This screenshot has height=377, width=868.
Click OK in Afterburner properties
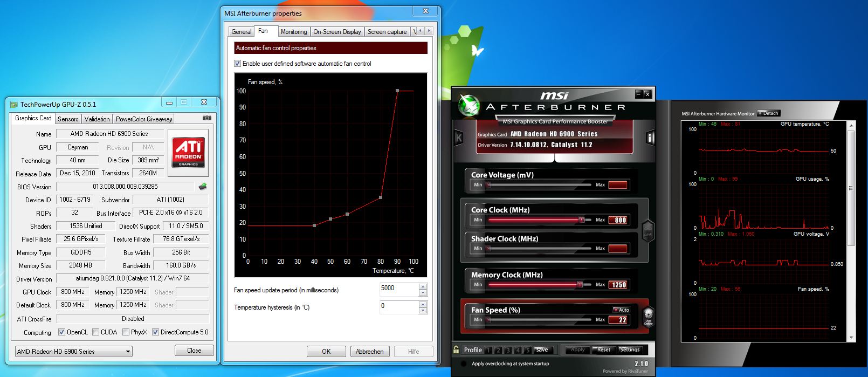(x=326, y=351)
